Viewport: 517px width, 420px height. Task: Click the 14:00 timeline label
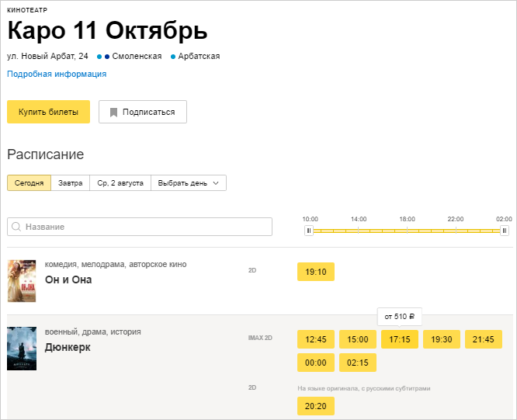359,219
